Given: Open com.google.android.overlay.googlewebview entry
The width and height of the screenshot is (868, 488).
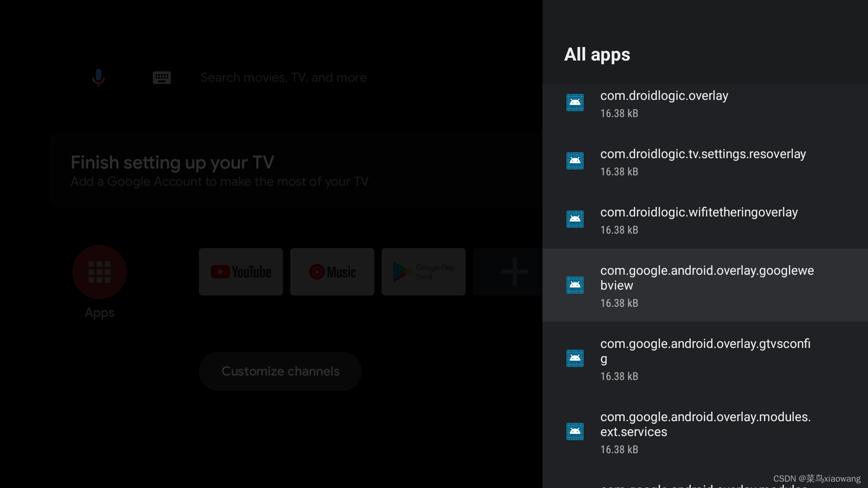Looking at the screenshot, I should [705, 286].
